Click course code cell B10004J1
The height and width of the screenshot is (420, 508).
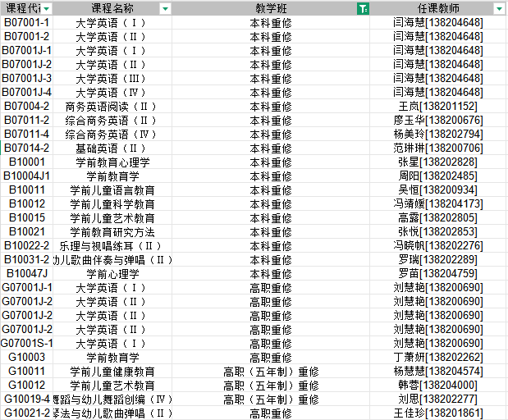(x=26, y=176)
